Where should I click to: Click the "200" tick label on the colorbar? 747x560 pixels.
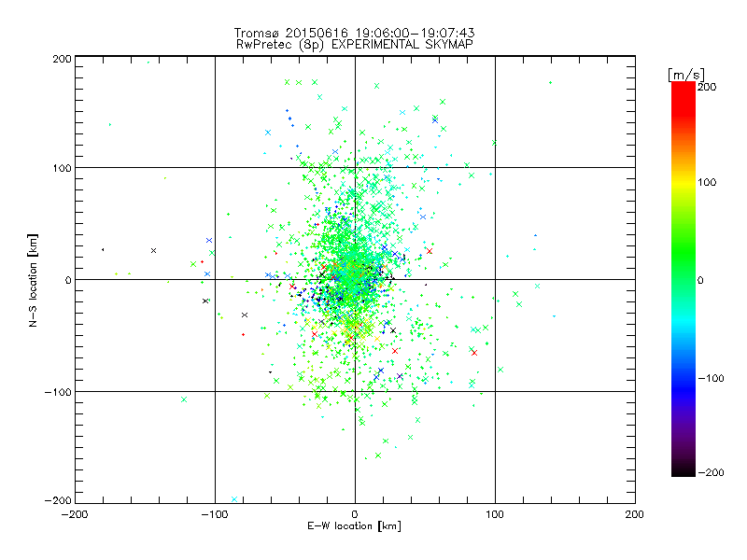click(x=707, y=87)
